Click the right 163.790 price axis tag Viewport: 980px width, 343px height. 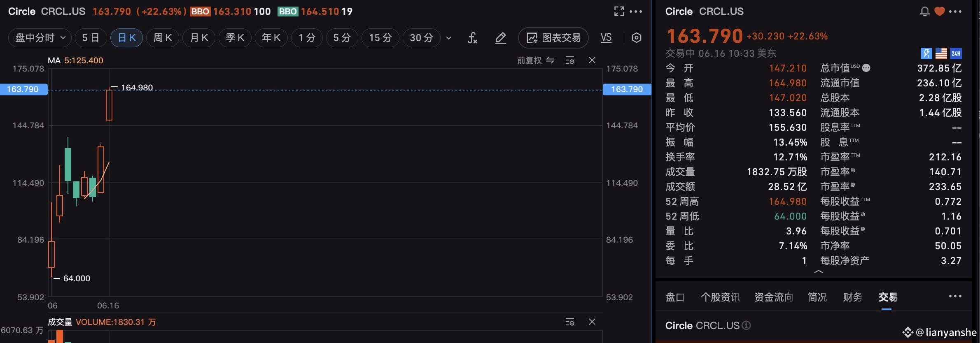pos(627,89)
